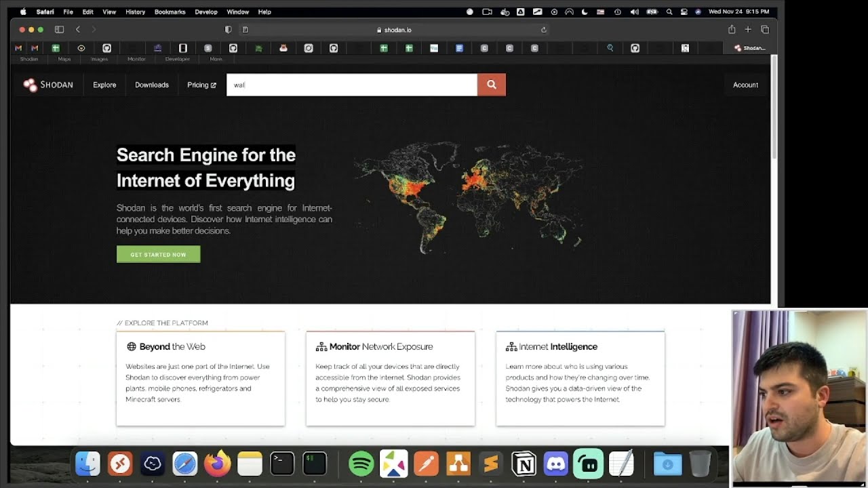Switch to the Shodan tab

tap(750, 48)
